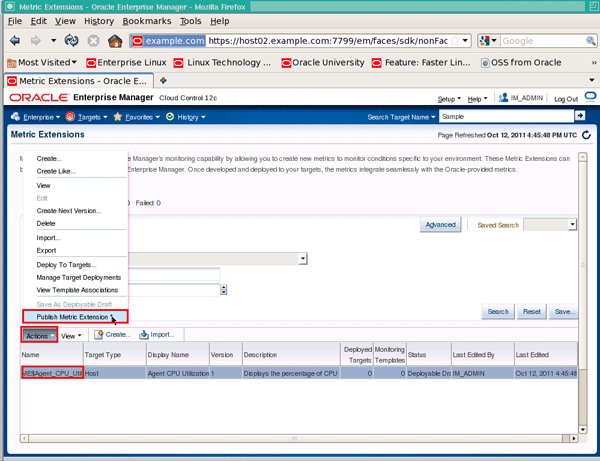Click the Save... button
The image size is (600, 461).
(564, 311)
